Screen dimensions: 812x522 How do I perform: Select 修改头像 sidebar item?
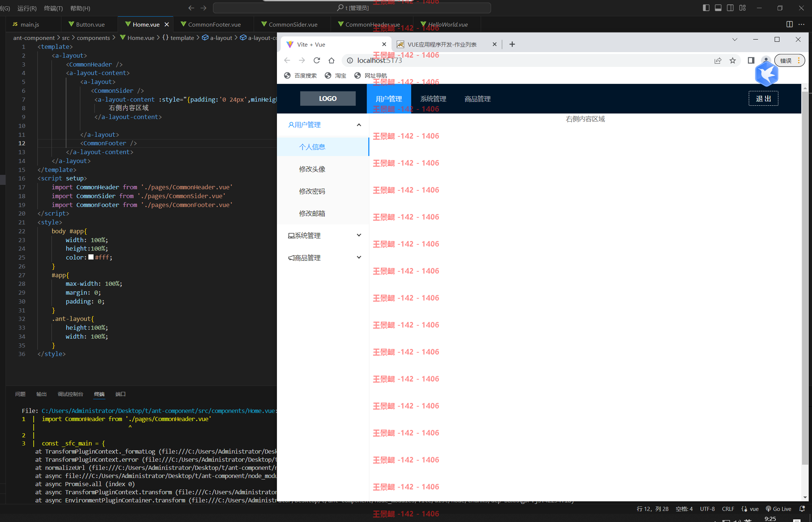[323, 169]
